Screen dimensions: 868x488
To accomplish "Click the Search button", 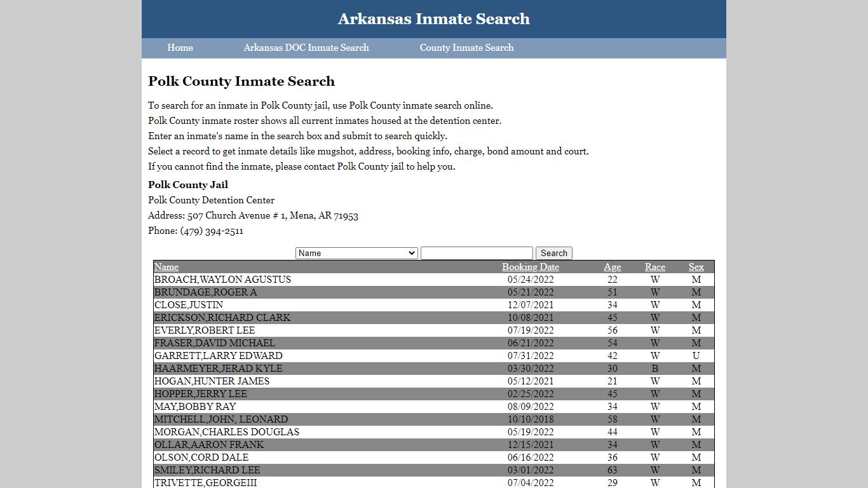I will 554,253.
